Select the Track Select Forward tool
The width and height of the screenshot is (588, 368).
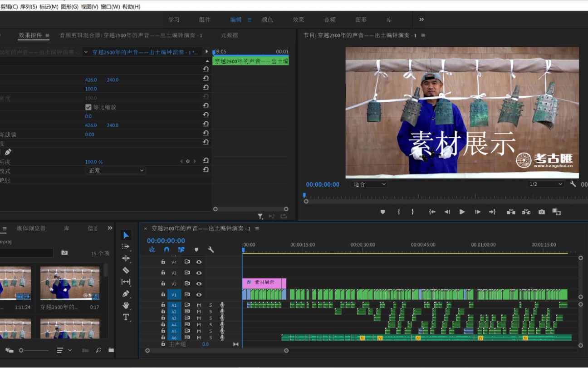tap(126, 247)
